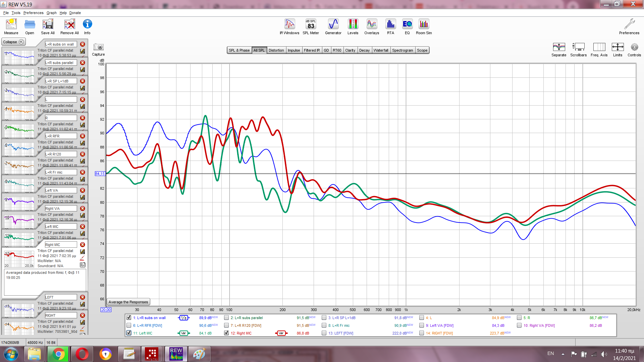Open the File menu
Image resolution: width=644 pixels, height=362 pixels.
point(6,13)
